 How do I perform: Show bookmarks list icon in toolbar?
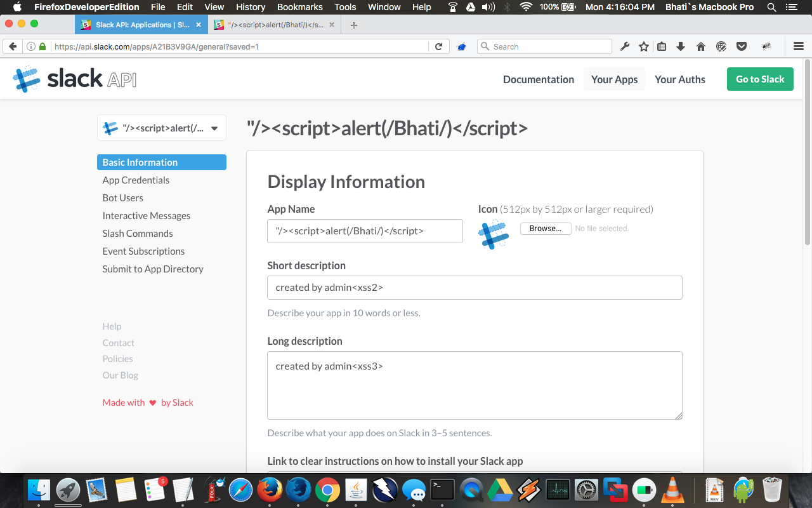click(662, 46)
